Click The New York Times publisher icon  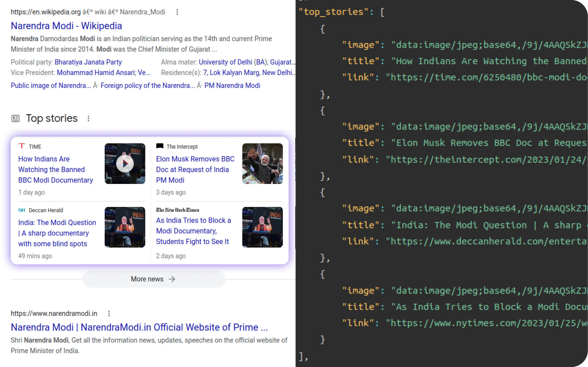pyautogui.click(x=177, y=210)
